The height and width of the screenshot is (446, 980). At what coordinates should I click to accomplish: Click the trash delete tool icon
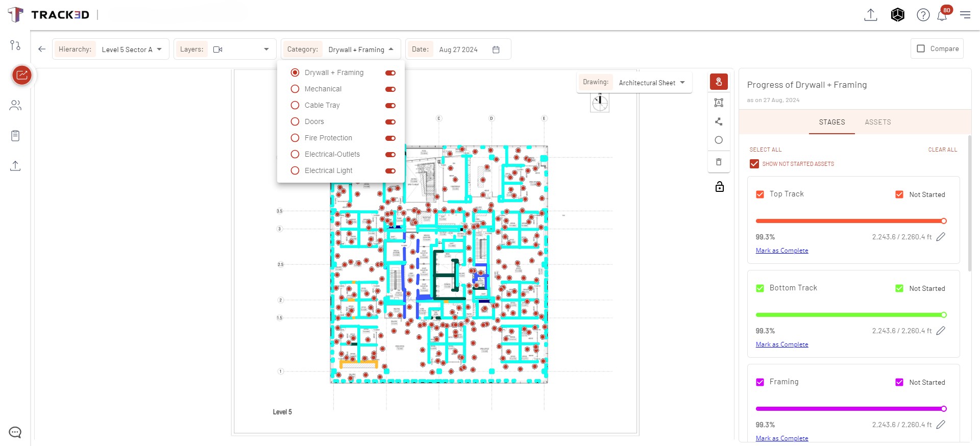tap(719, 162)
